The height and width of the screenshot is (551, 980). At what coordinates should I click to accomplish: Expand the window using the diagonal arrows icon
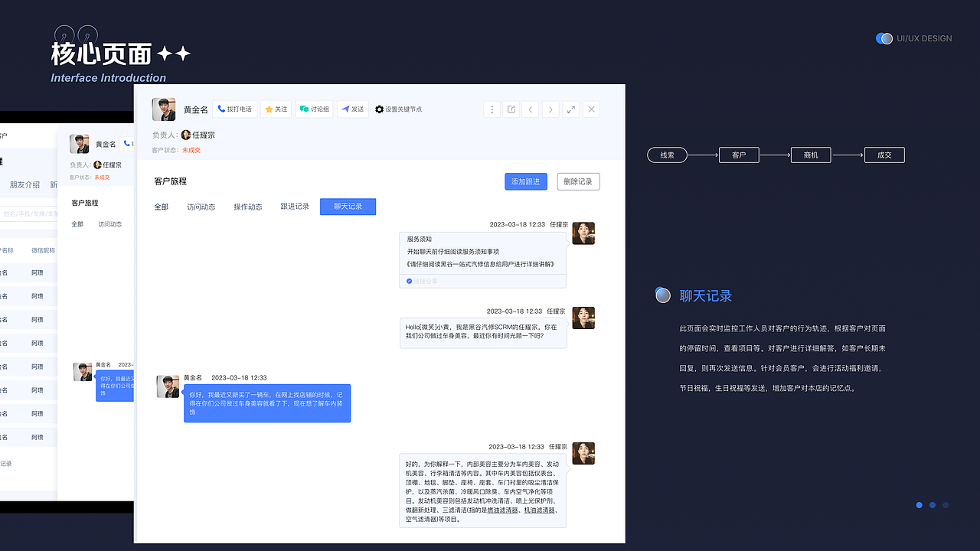(570, 109)
